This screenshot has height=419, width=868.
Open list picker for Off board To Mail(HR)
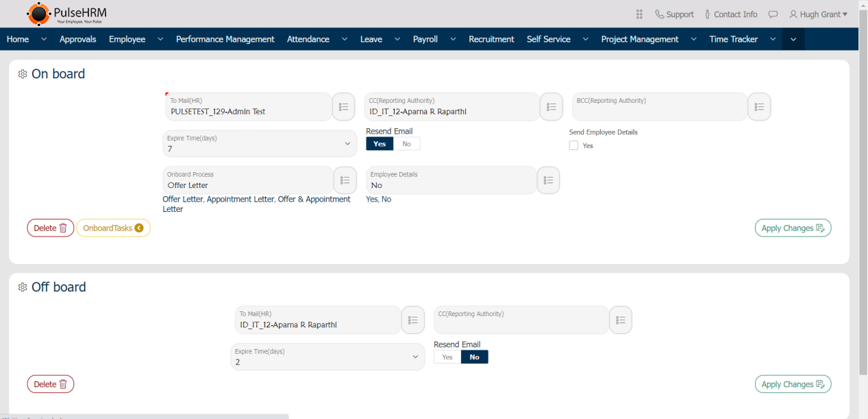point(412,320)
